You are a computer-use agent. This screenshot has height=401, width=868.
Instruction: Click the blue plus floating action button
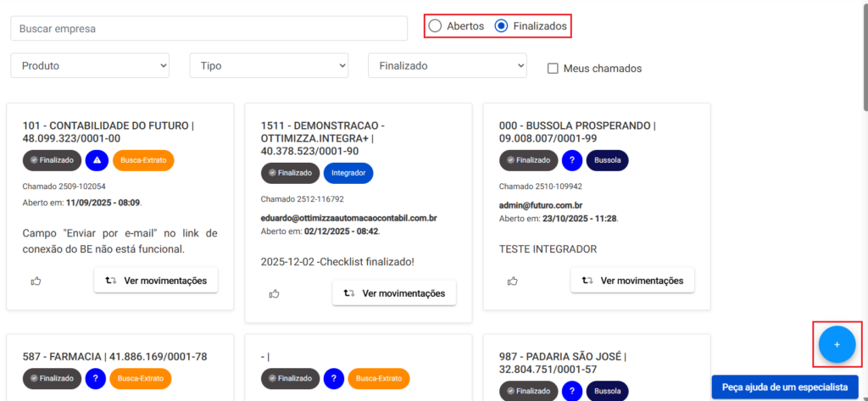(837, 344)
